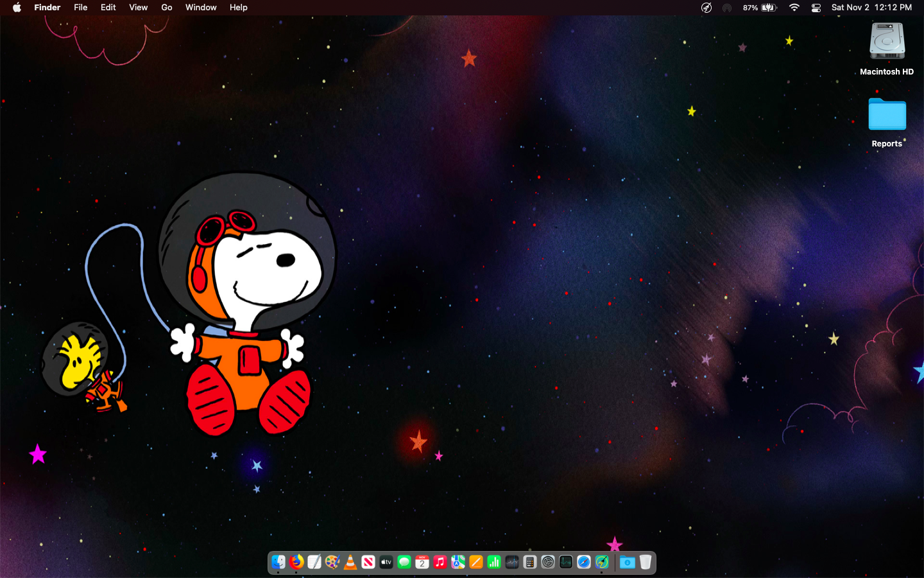Screen dimensions: 924x578
Task: Open the Window menu
Action: click(201, 8)
